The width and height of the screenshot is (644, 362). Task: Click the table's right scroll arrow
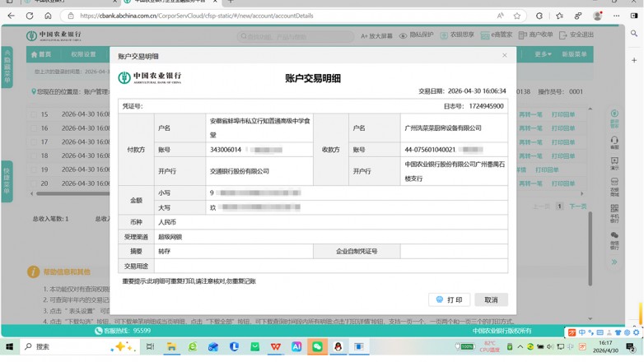tap(581, 193)
